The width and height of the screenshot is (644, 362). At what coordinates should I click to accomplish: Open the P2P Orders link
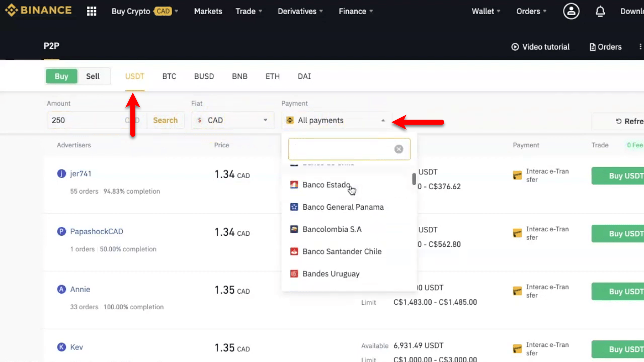click(x=605, y=47)
